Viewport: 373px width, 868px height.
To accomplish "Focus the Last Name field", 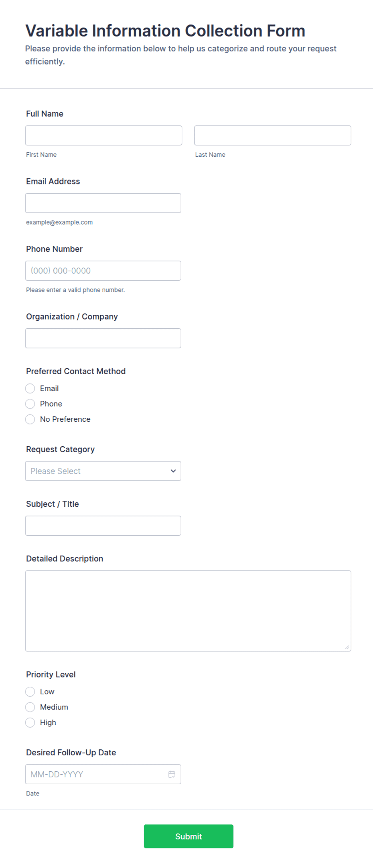I will (x=273, y=136).
